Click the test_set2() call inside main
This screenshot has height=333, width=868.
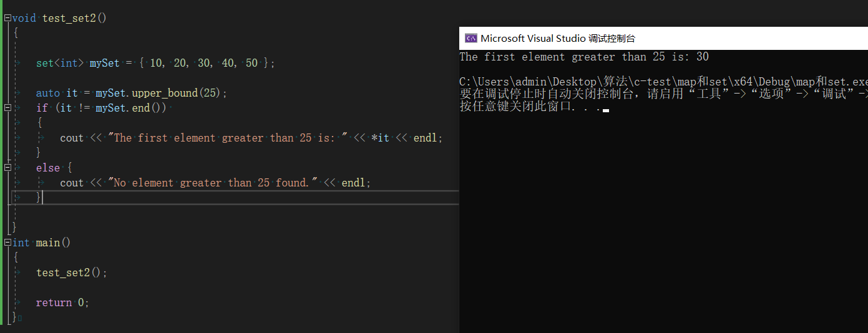click(72, 273)
